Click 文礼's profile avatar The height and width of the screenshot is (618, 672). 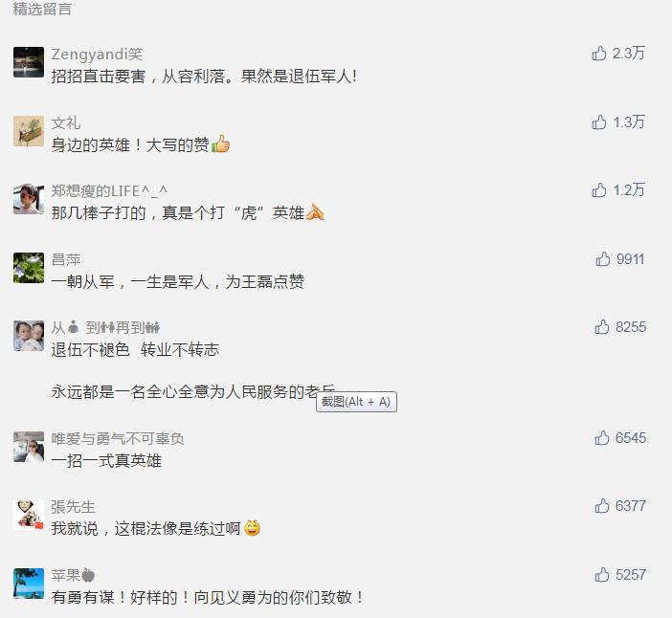29,131
